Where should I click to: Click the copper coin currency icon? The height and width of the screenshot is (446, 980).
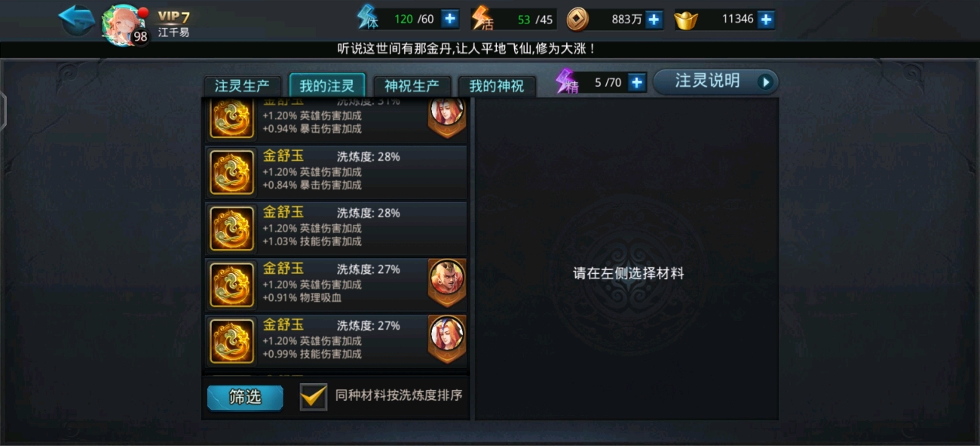click(x=578, y=20)
